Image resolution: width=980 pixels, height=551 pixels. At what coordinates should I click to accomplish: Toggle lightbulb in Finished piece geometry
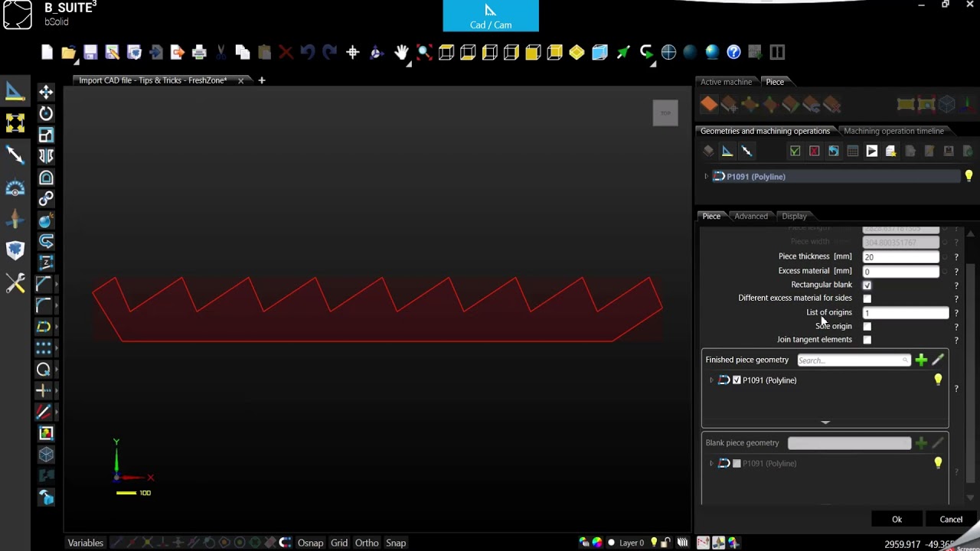pos(938,380)
